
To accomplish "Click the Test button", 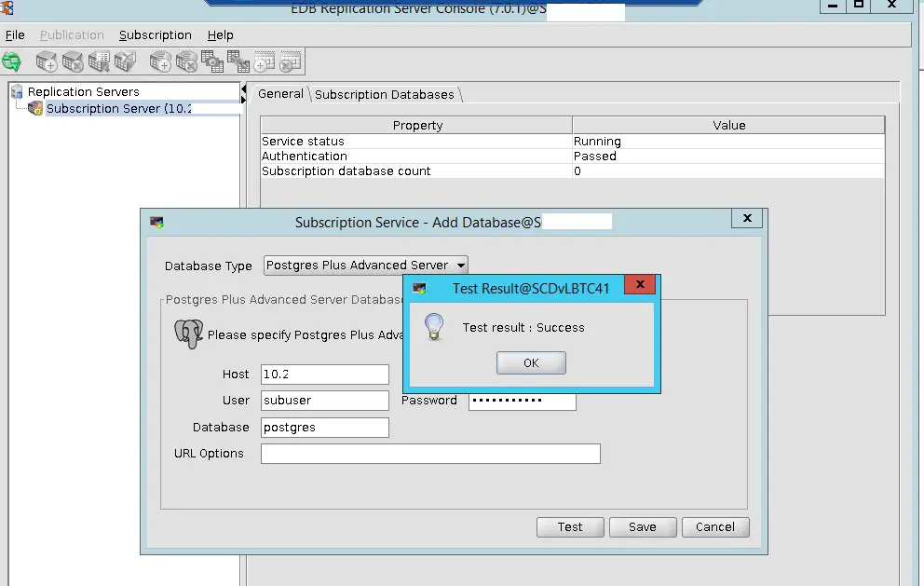I will [x=570, y=527].
